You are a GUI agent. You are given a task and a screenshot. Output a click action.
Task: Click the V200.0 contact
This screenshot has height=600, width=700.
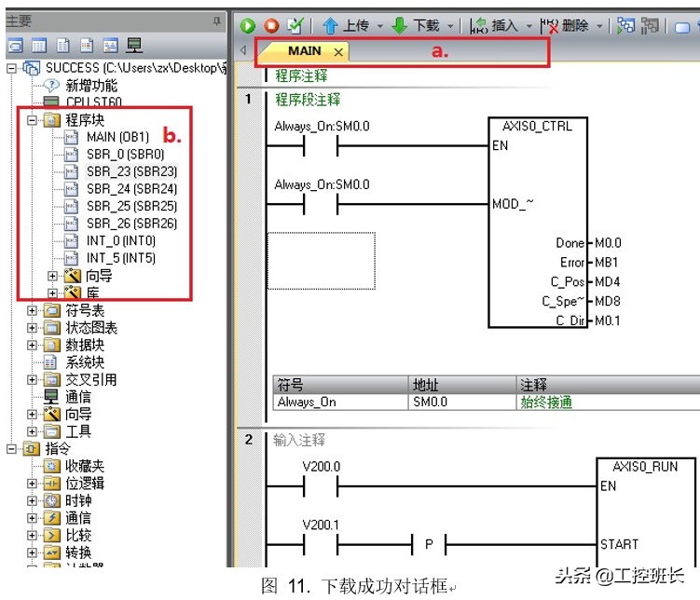coord(321,486)
